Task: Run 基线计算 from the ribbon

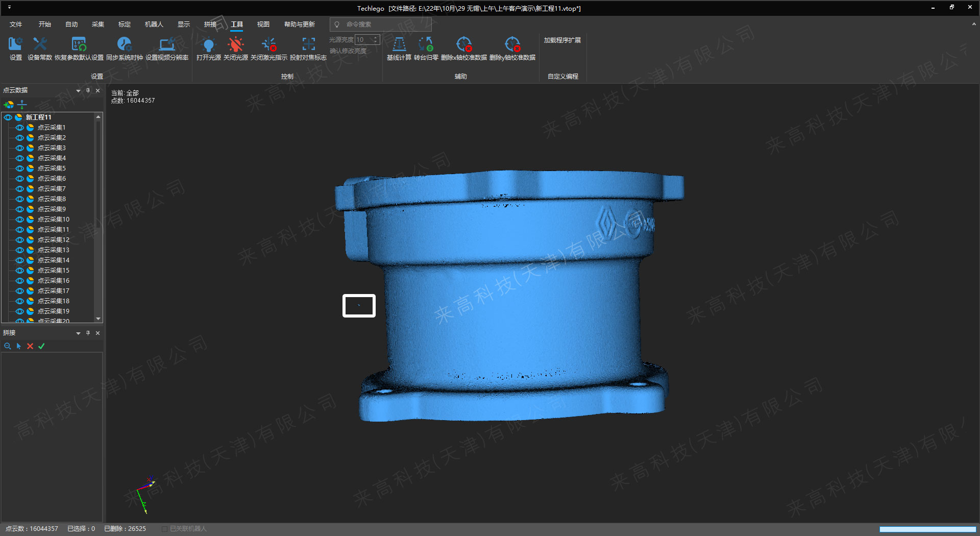Action: coord(399,45)
